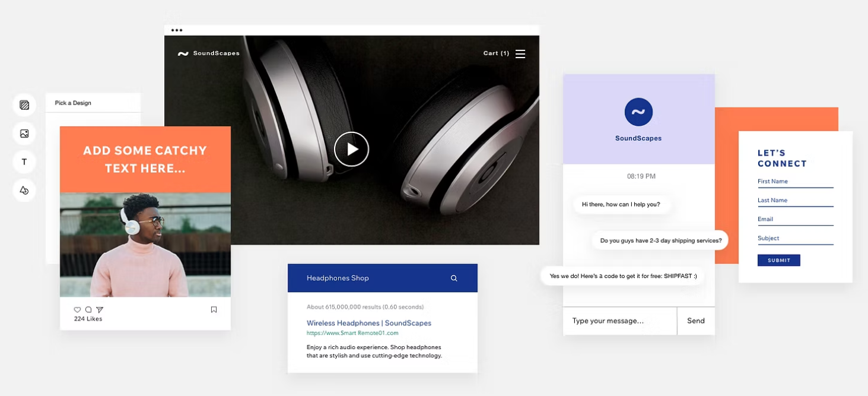Open the image insert tool

[x=24, y=133]
